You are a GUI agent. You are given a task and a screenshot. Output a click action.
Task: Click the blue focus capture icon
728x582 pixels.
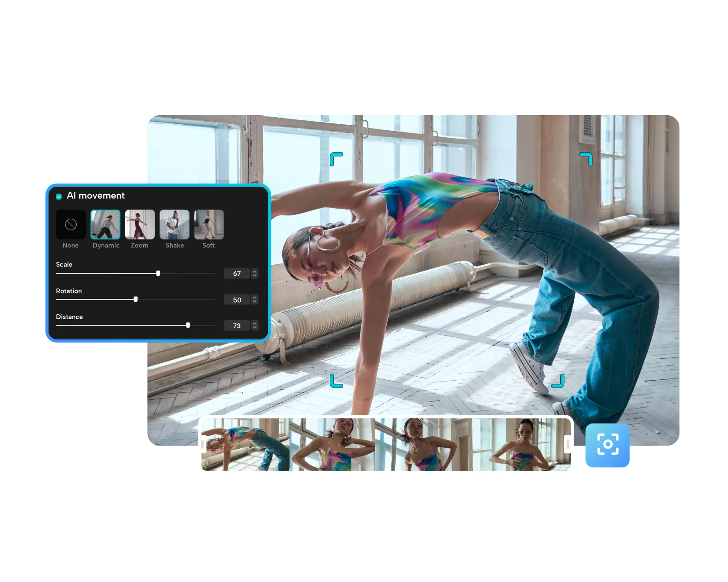pos(608,445)
